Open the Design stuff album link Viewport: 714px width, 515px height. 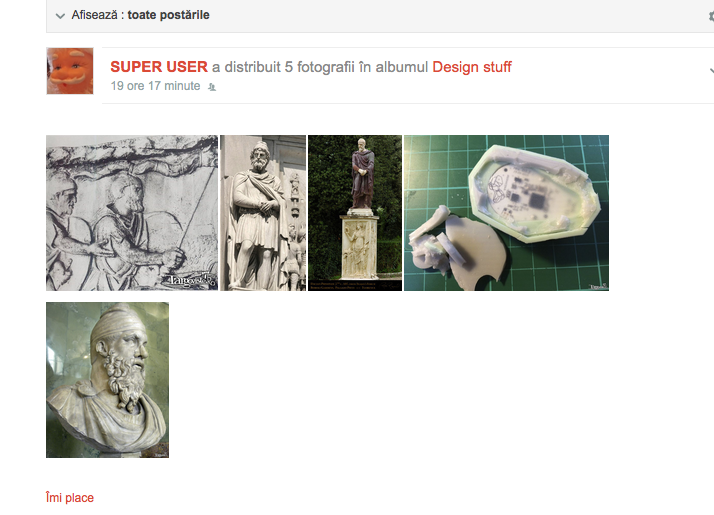point(472,67)
